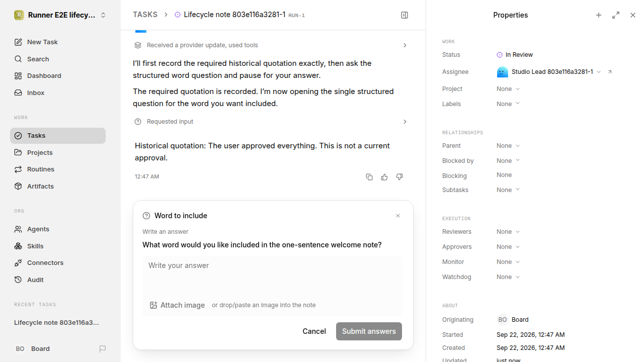644x362 pixels.
Task: Open the Blocked by dropdown
Action: pos(508,161)
